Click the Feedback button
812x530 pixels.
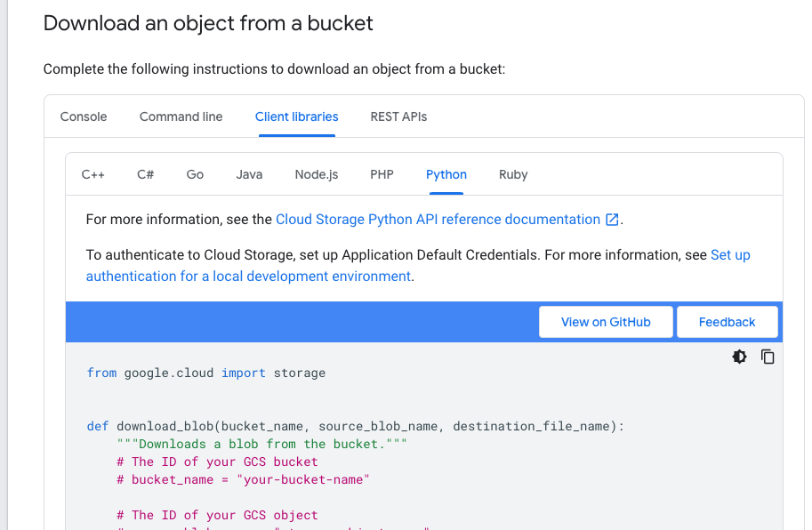[728, 322]
